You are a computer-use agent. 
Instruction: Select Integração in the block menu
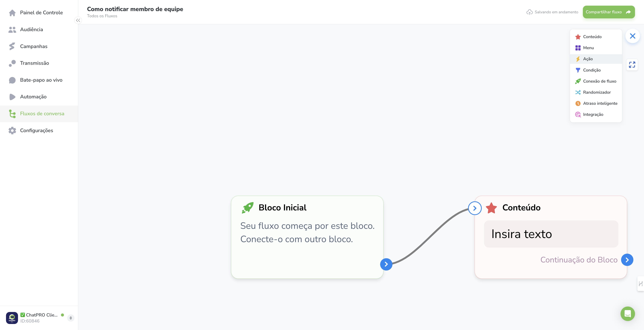point(596,115)
